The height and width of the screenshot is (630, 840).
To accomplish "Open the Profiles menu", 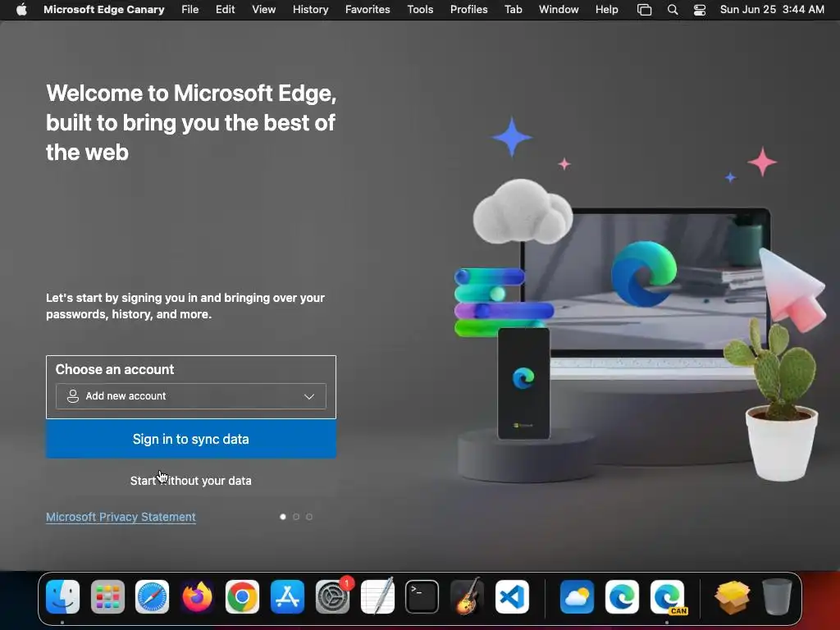I will (x=468, y=10).
